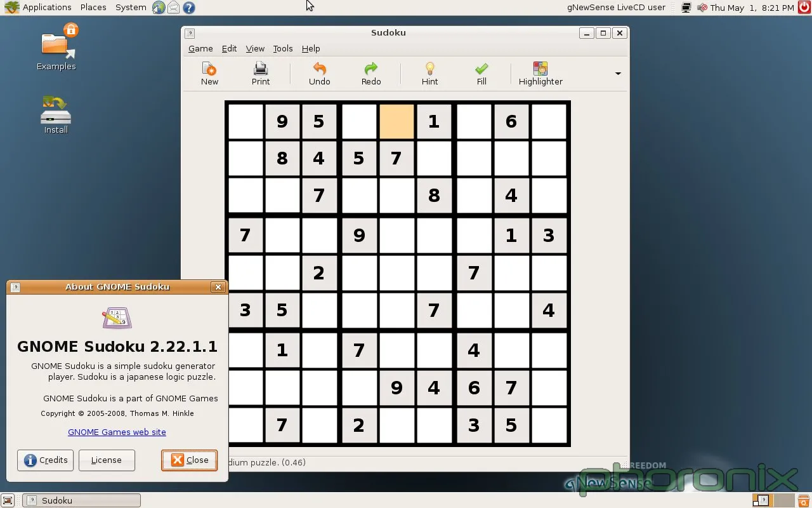The width and height of the screenshot is (812, 508).
Task: Click the red power quit button
Action: tap(804, 8)
